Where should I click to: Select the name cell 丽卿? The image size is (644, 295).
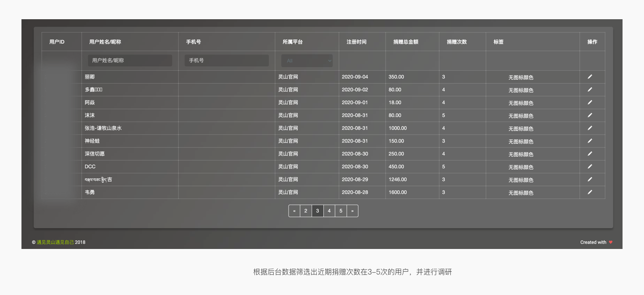pyautogui.click(x=89, y=77)
